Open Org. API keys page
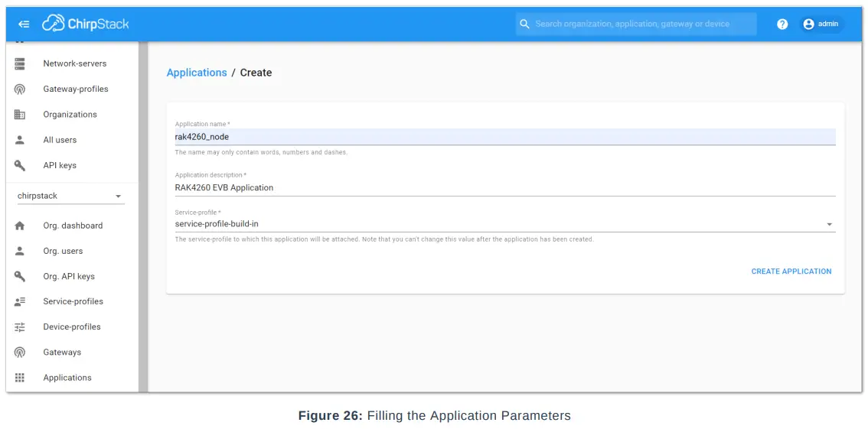868x429 pixels. pyautogui.click(x=69, y=276)
